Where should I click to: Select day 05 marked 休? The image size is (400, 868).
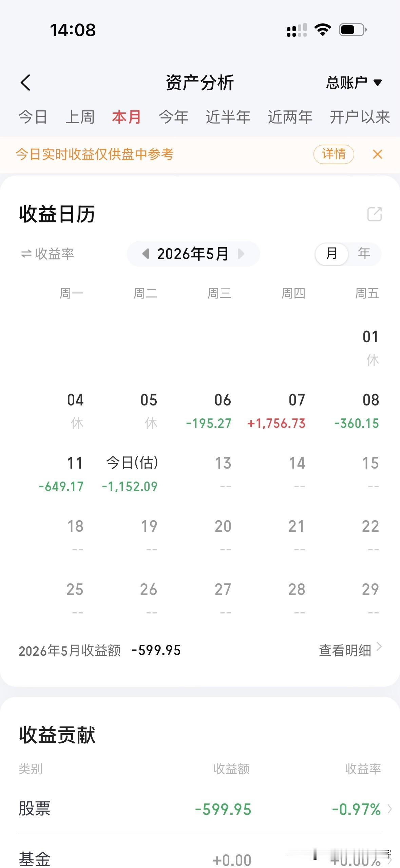click(x=149, y=411)
